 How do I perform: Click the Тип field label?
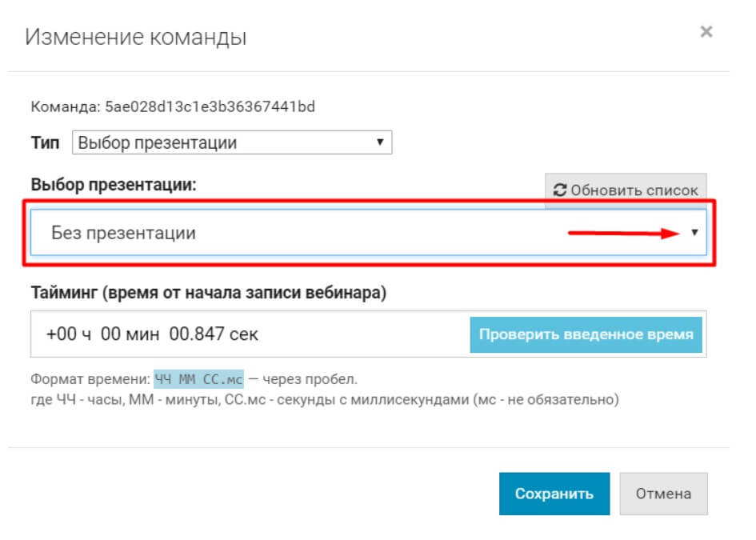pyautogui.click(x=45, y=144)
